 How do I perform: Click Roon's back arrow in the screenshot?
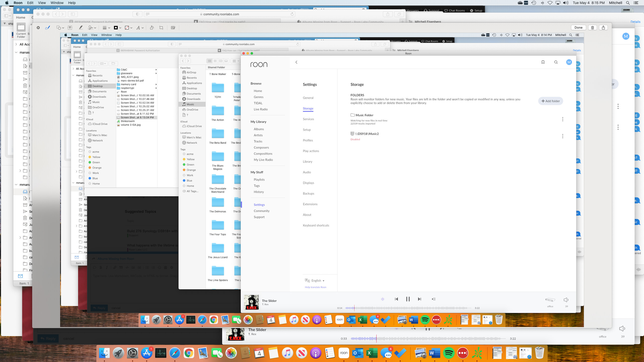(x=296, y=62)
